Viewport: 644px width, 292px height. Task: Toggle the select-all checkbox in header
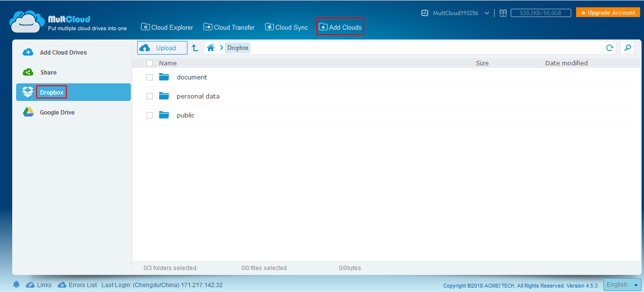point(149,63)
